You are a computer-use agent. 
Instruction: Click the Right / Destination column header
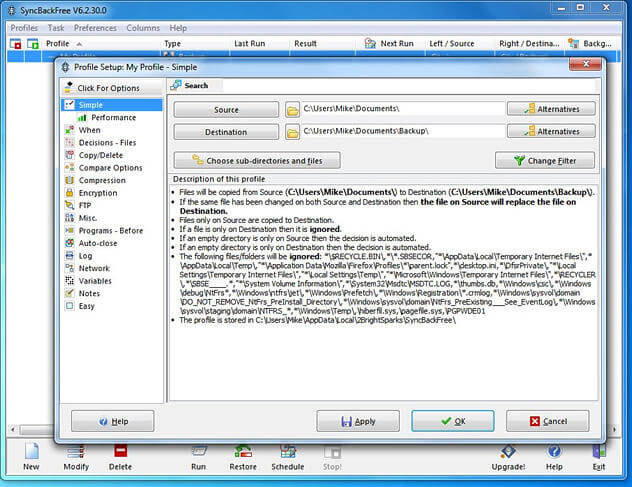click(x=529, y=44)
